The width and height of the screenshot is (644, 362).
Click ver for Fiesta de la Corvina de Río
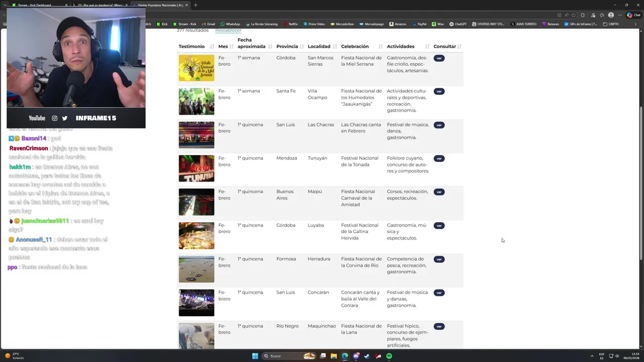click(439, 259)
